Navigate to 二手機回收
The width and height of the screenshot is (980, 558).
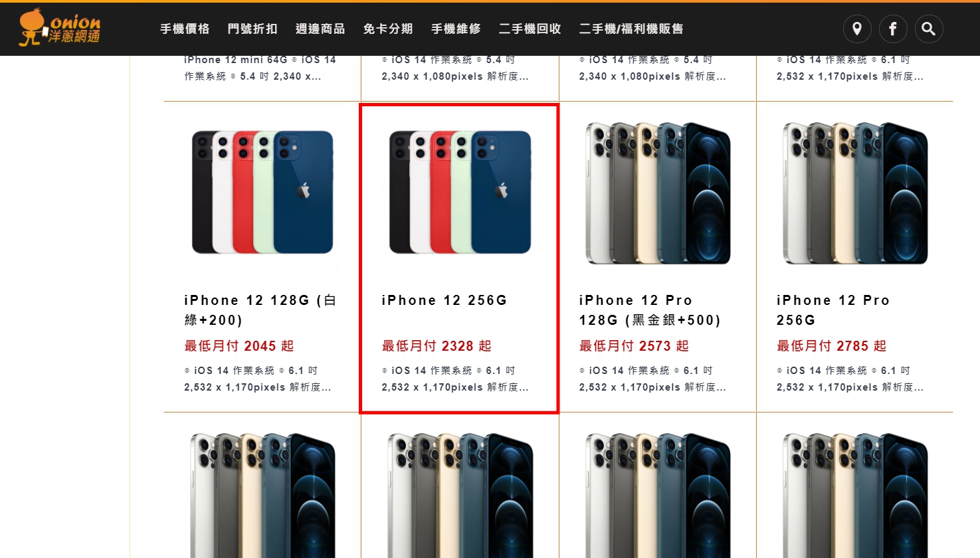(530, 29)
